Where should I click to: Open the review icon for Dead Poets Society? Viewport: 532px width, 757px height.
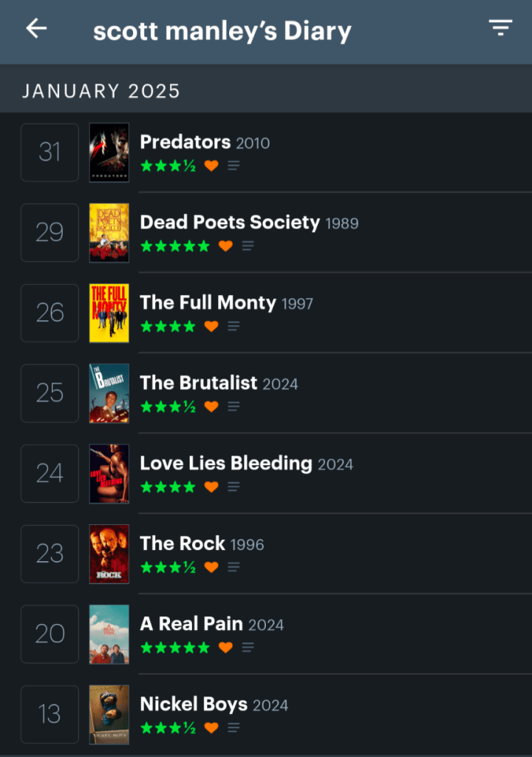[248, 246]
